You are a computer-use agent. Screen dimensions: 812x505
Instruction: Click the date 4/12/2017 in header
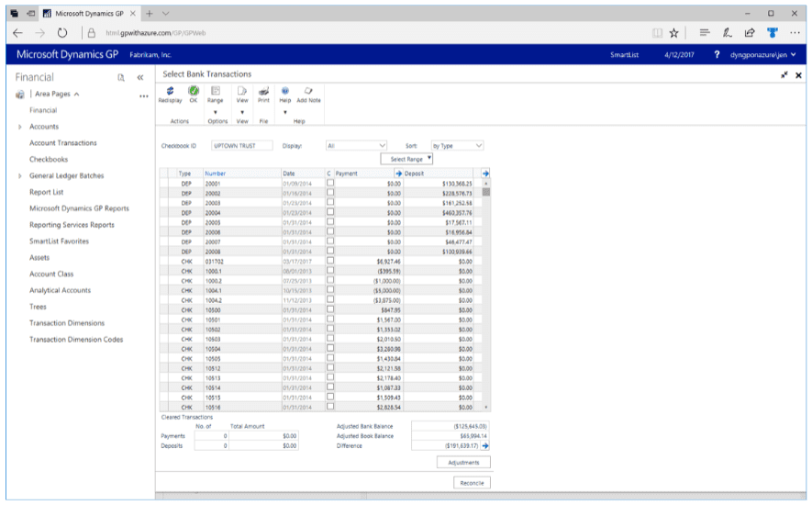679,54
